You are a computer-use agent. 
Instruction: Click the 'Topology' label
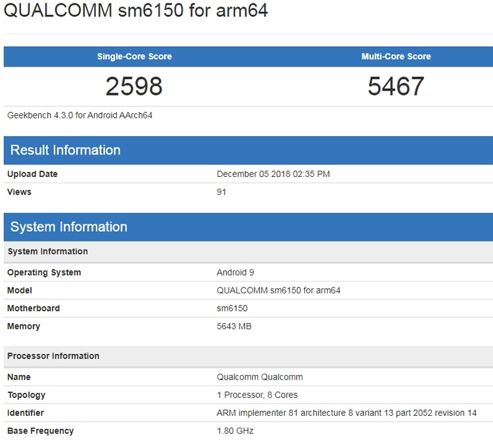coord(26,395)
